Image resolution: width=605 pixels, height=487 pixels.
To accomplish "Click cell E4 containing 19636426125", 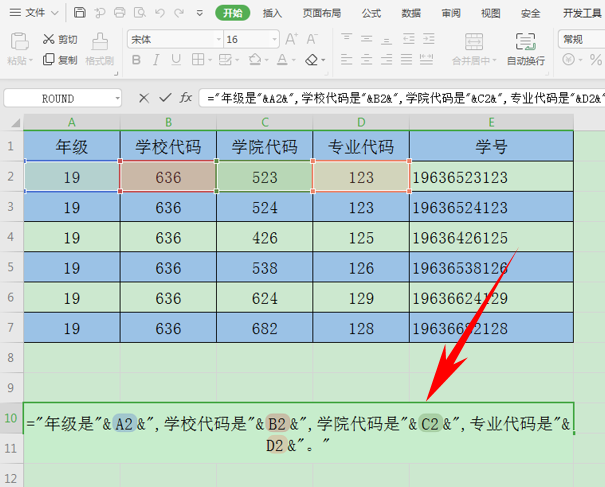I will click(x=491, y=237).
